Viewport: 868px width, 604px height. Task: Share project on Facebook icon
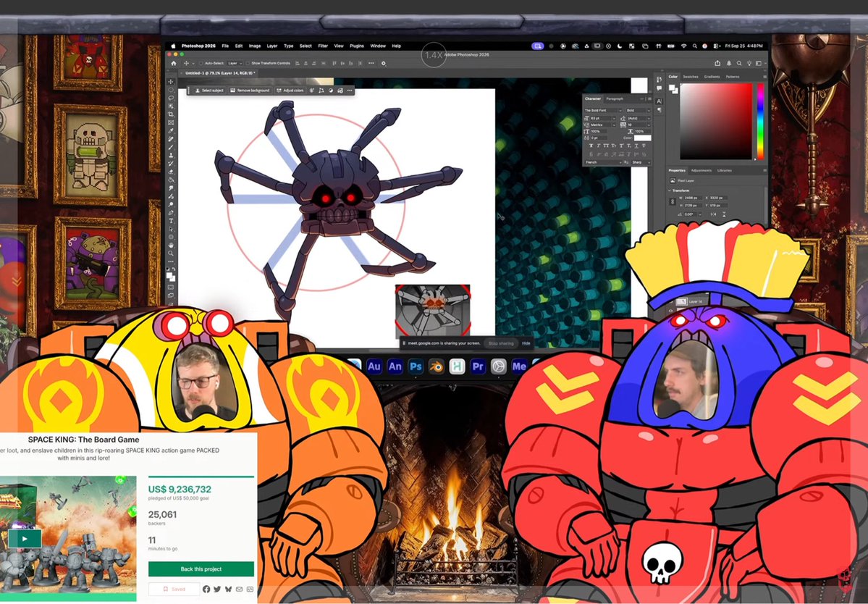click(x=206, y=589)
